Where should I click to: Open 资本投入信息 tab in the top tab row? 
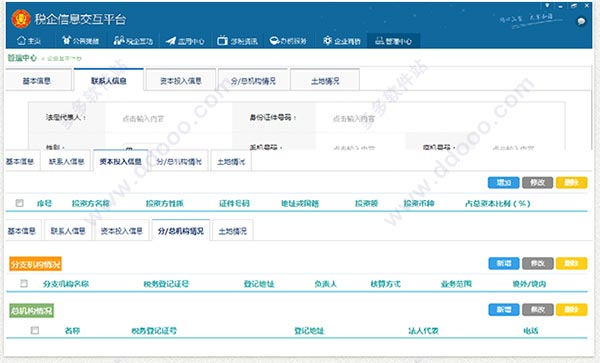181,81
